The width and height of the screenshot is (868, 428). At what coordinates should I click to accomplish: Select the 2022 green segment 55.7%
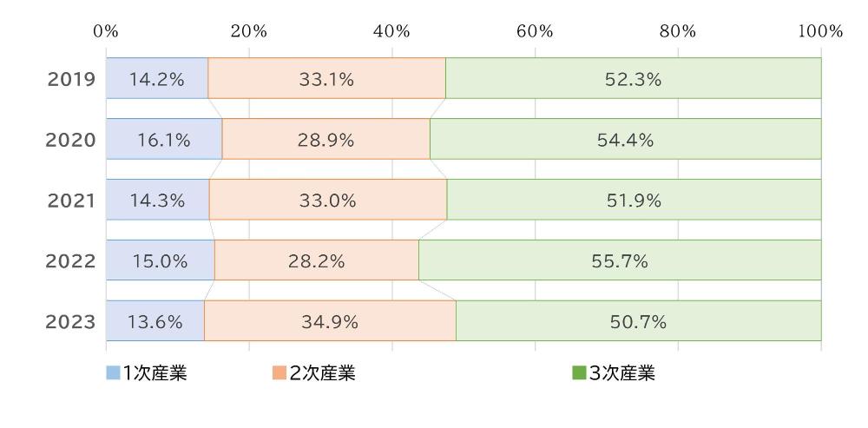pos(620,261)
